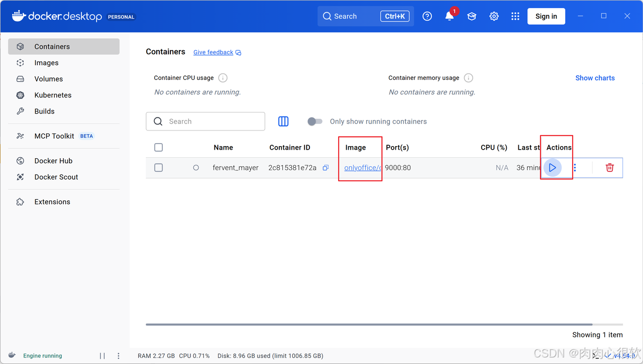This screenshot has width=643, height=364.
Task: Click the CPU (%) column header
Action: click(494, 148)
